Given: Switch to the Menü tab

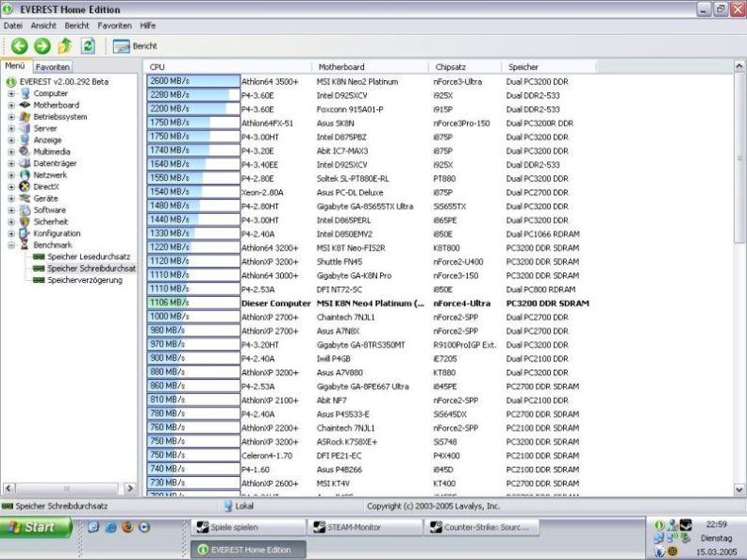Looking at the screenshot, I should [15, 66].
